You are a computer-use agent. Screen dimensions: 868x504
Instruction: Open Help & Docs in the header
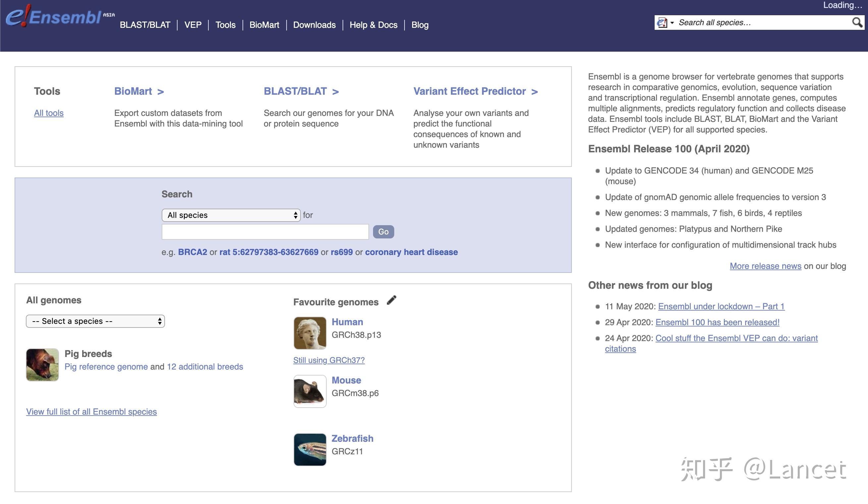click(x=373, y=25)
